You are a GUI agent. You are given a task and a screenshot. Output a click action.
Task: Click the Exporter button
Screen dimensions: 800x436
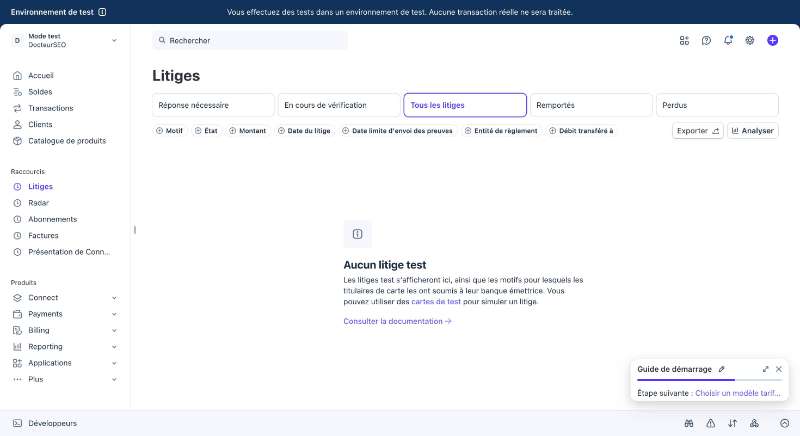click(698, 131)
